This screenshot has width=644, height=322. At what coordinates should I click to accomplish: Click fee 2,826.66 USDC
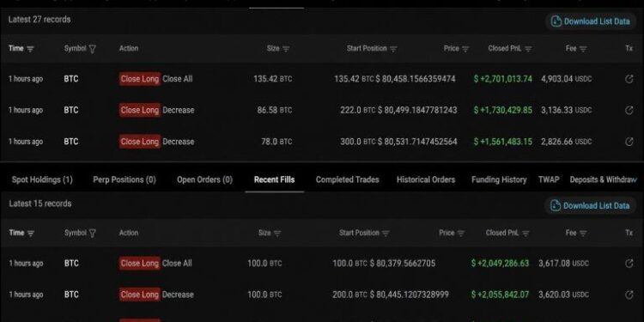566,142
